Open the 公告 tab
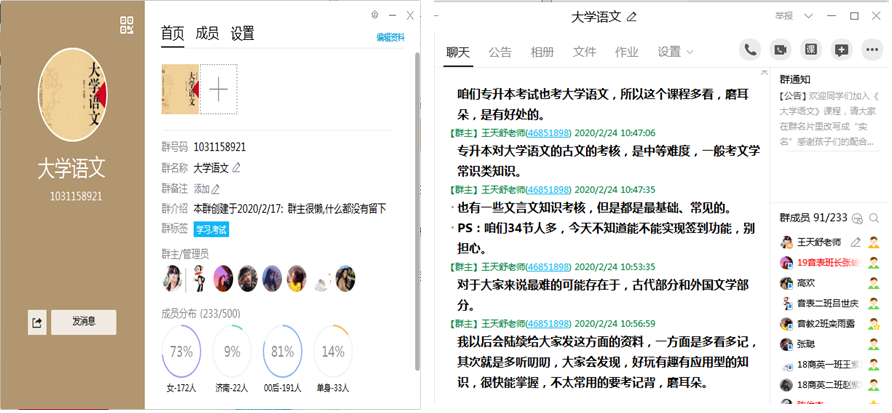892x413 pixels. point(500,52)
